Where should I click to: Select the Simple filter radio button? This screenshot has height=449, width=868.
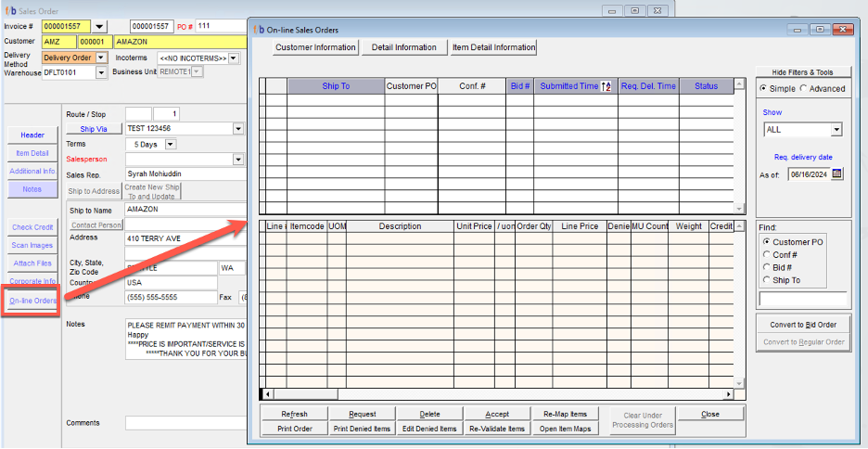click(763, 88)
